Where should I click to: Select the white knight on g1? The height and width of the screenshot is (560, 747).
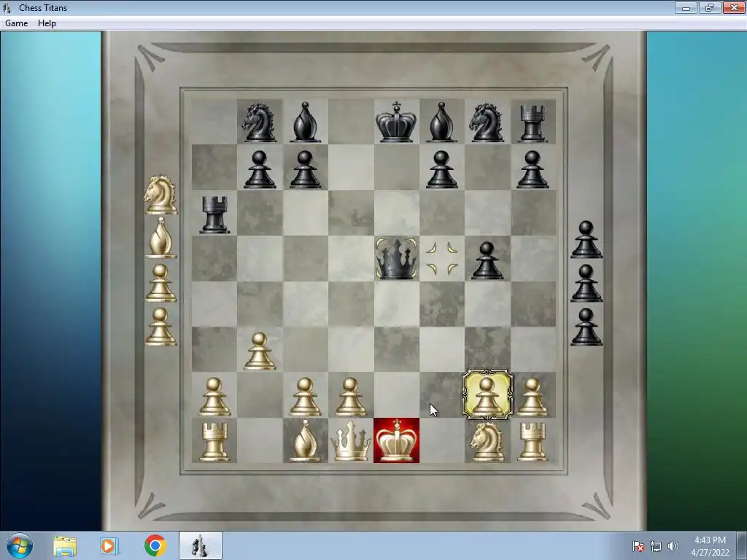[487, 441]
